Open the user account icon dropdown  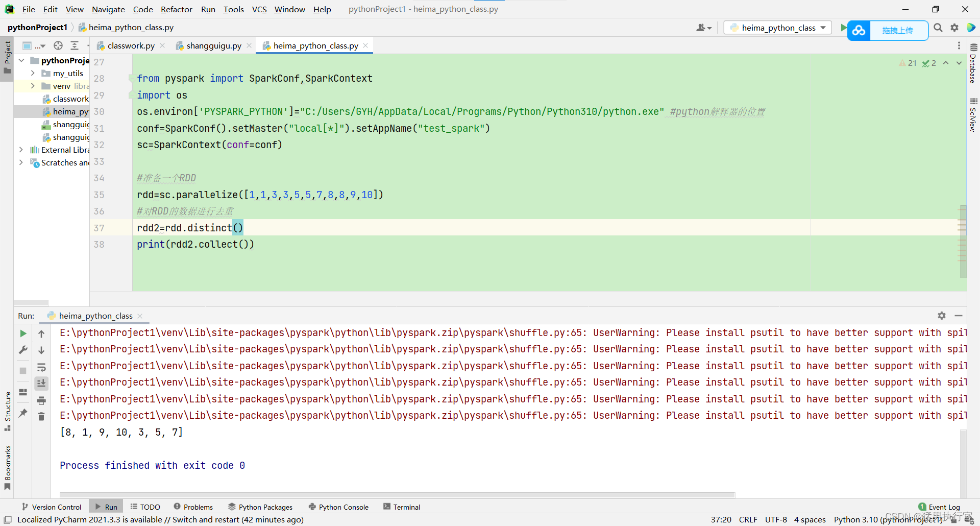click(704, 28)
